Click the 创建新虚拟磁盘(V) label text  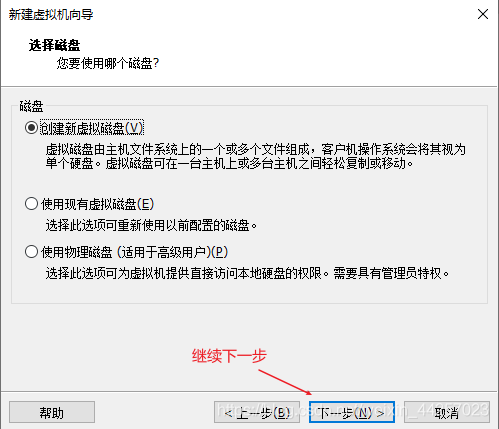point(92,128)
